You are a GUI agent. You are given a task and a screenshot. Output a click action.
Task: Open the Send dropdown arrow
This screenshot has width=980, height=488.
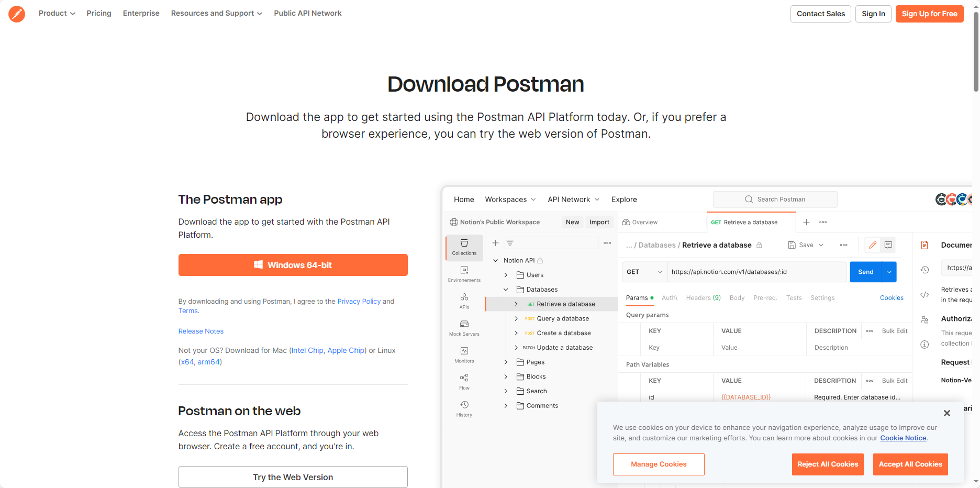[x=889, y=272]
